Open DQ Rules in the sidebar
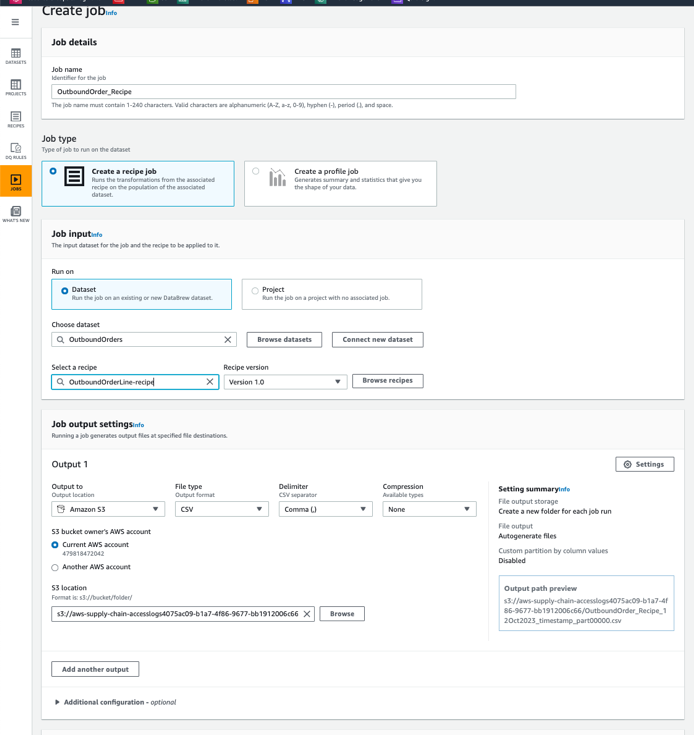Screen dimensions: 694x735 [16, 151]
